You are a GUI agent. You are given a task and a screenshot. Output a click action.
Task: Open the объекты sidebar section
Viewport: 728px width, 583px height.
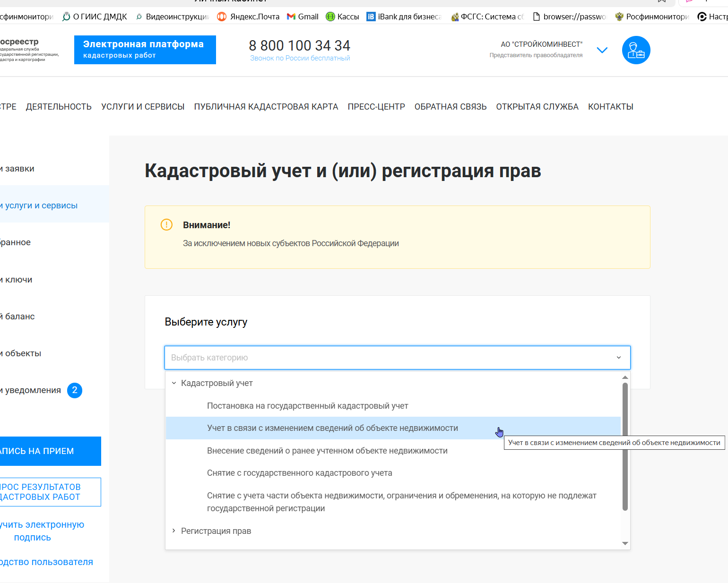[54, 353]
